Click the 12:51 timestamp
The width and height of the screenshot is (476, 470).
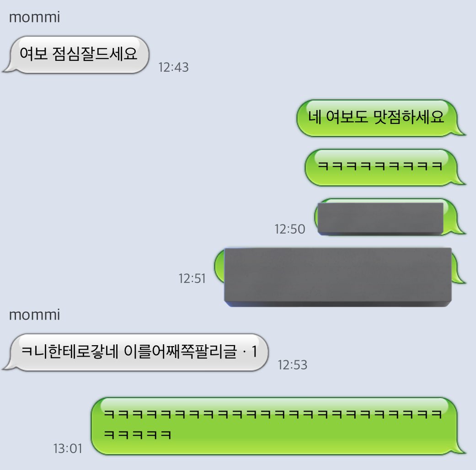pos(192,278)
